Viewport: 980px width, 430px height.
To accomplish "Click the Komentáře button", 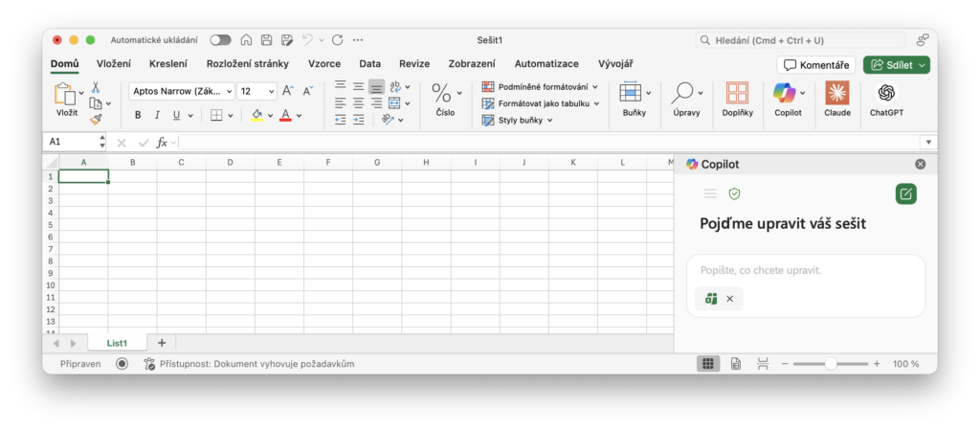I will pos(816,65).
